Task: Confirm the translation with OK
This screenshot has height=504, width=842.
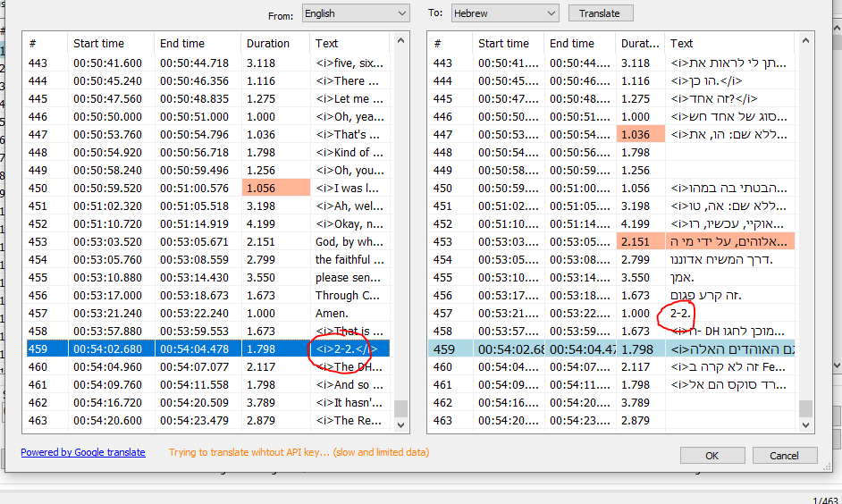Action: point(712,455)
